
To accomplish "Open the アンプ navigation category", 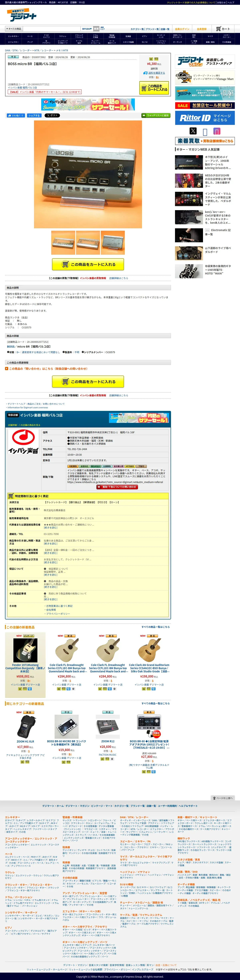I will (30, 42).
